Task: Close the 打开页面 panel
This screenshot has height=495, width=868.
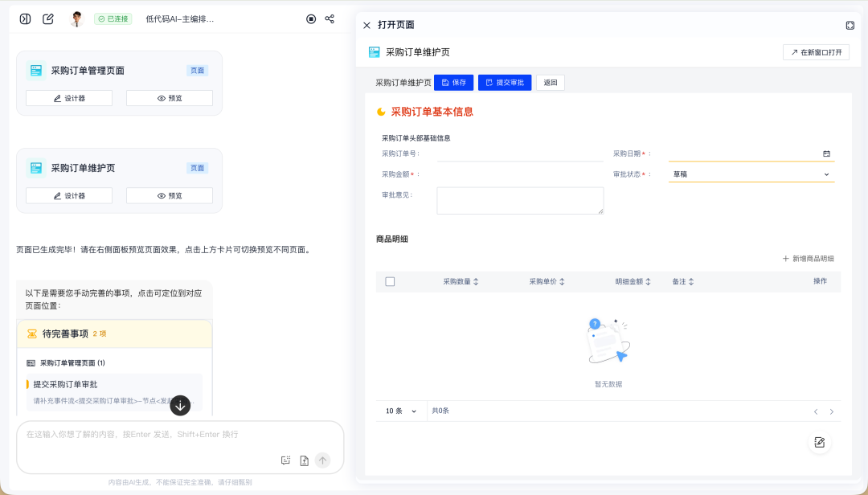Action: click(x=366, y=25)
